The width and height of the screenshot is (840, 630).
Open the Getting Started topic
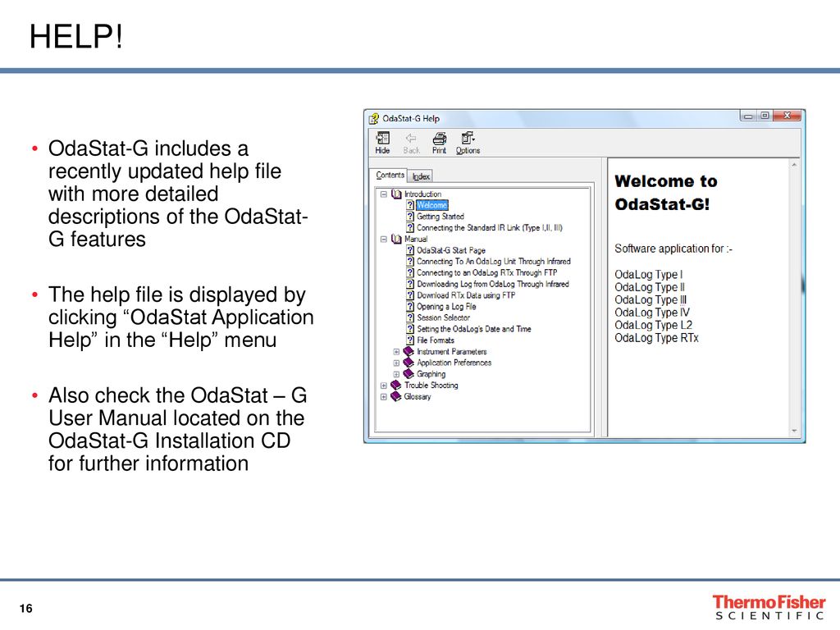pos(441,217)
